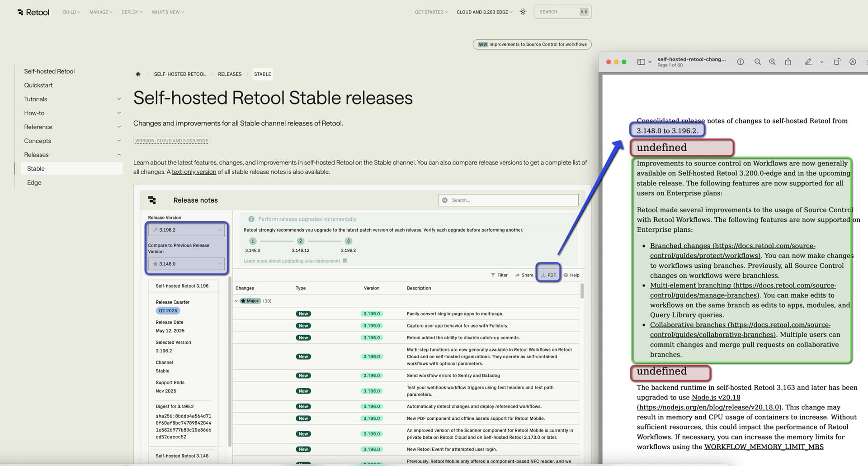The image size is (868, 466).
Task: Expand the Tutorials sidebar section
Action: pos(119,99)
